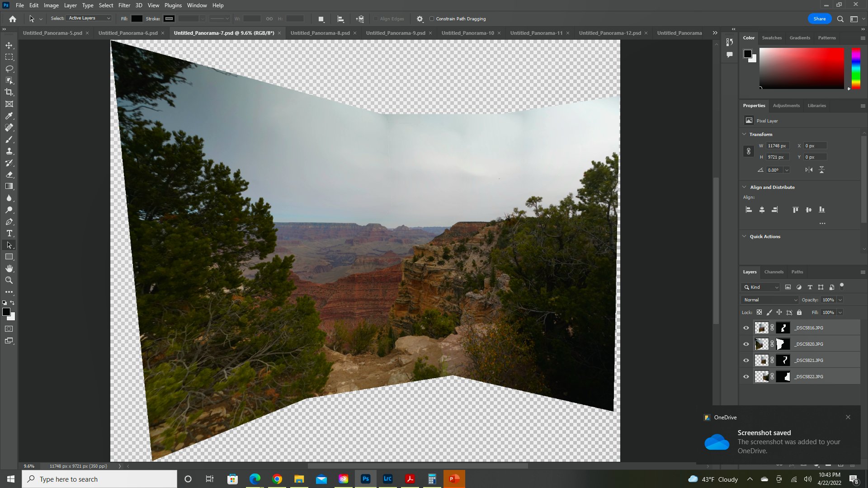Screen dimensions: 868x488
Task: Select the Lasso tool
Action: click(9, 69)
